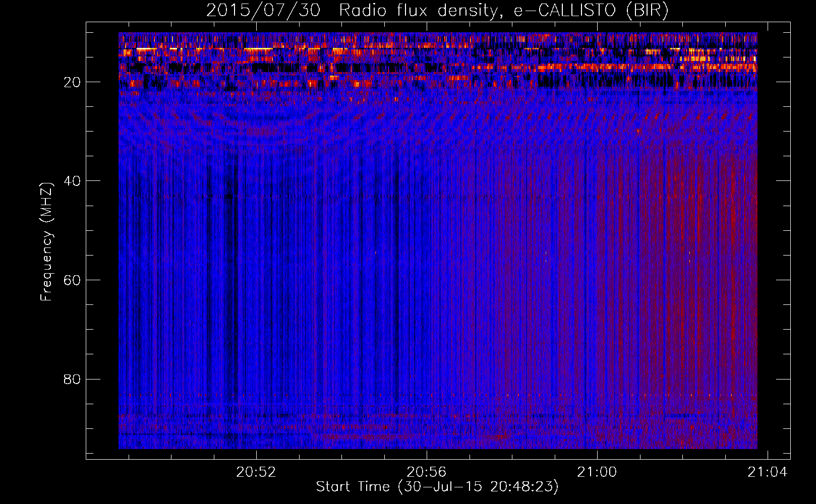
Task: Click the '60' frequency tick label
Action: [73, 280]
